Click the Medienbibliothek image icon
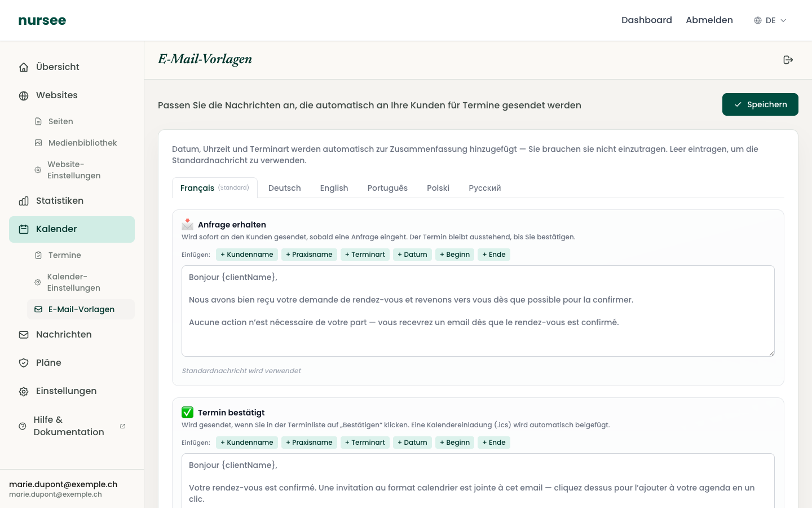The width and height of the screenshot is (812, 508). tap(38, 143)
